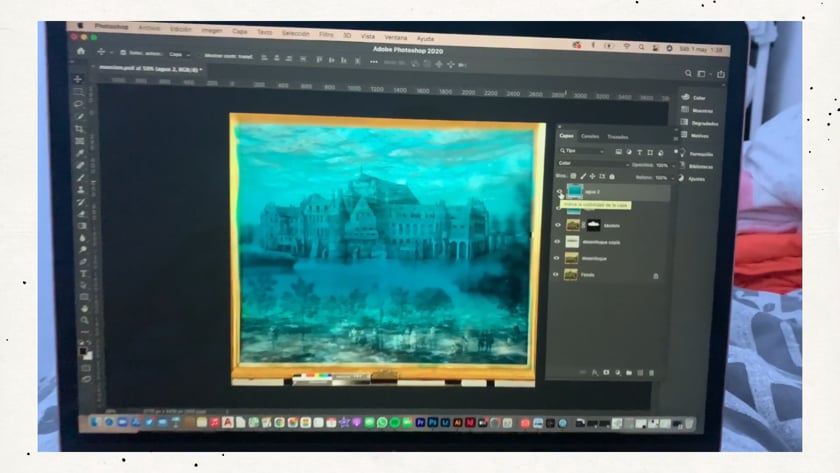Open the Color blend mode dropdown
Screen dimensions: 840x473
[x=594, y=163]
